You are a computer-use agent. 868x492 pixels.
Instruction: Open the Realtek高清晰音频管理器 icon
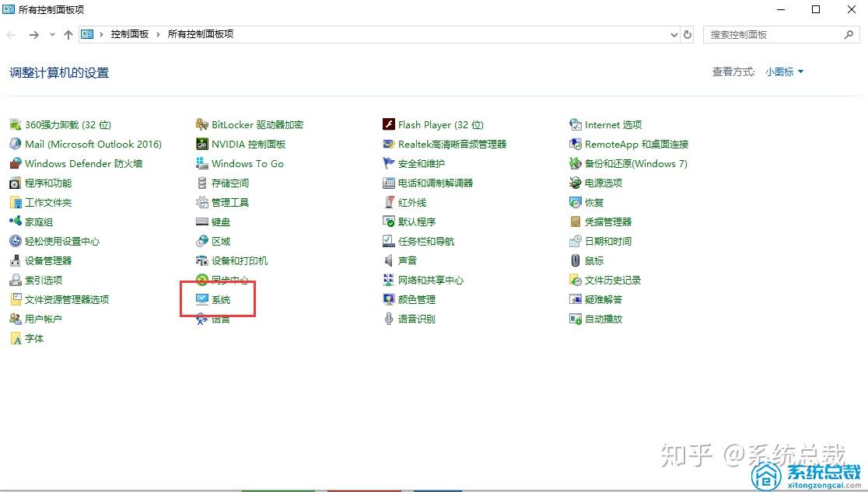tap(389, 144)
